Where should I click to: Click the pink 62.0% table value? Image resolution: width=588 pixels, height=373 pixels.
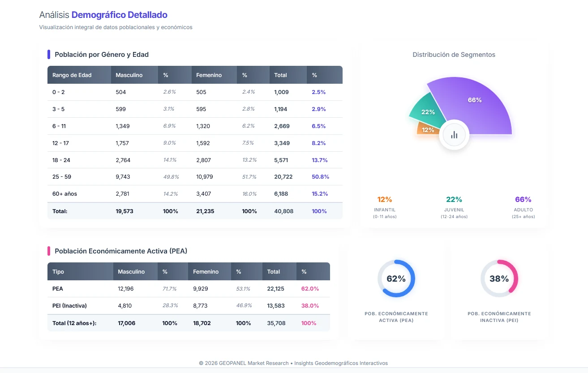click(x=310, y=289)
